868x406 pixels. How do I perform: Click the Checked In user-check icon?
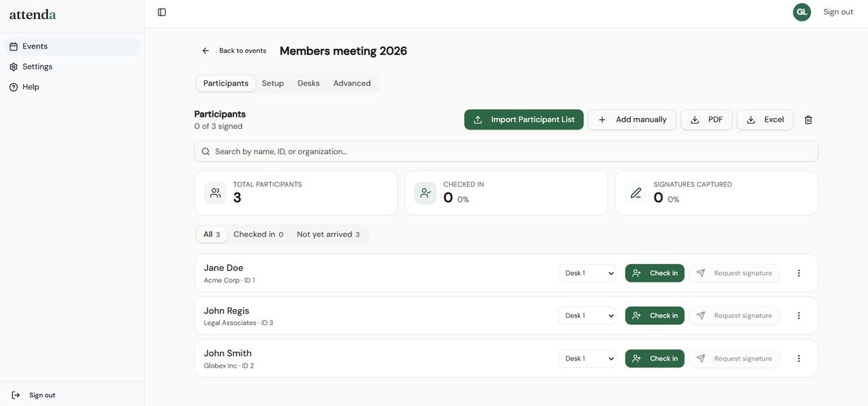[425, 193]
